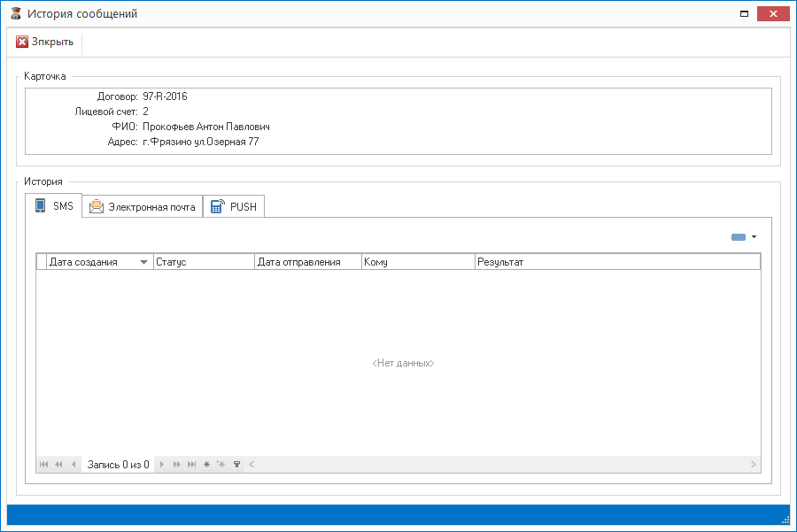Click the phone icon on SMS tab

coord(40,205)
